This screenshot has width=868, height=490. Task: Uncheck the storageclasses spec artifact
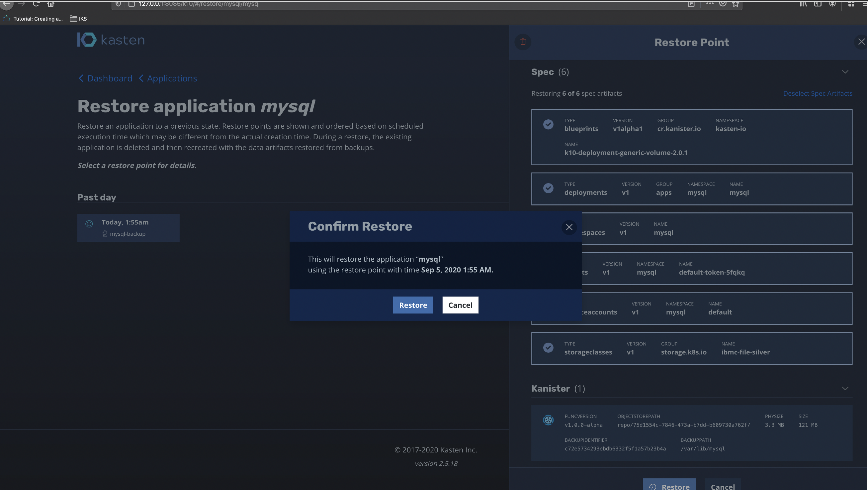tap(548, 348)
